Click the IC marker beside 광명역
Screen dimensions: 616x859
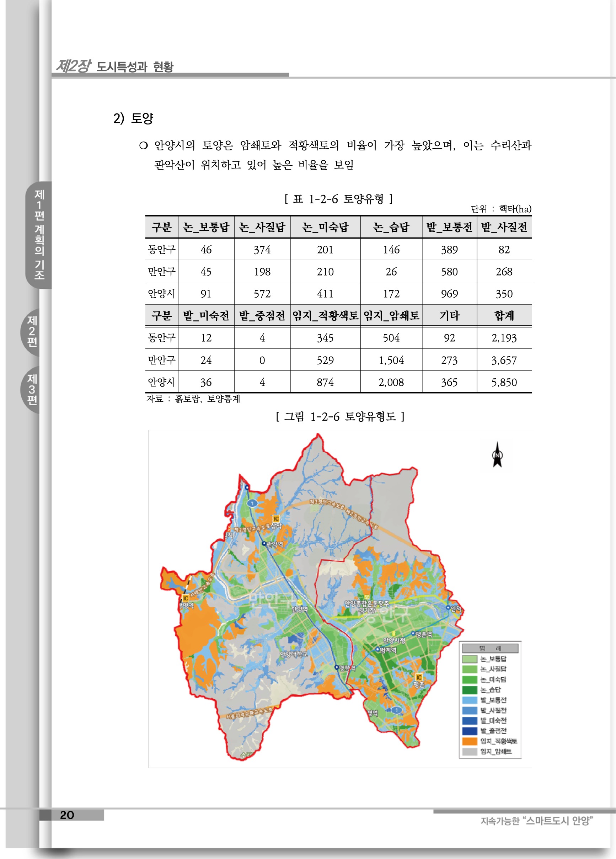click(186, 598)
